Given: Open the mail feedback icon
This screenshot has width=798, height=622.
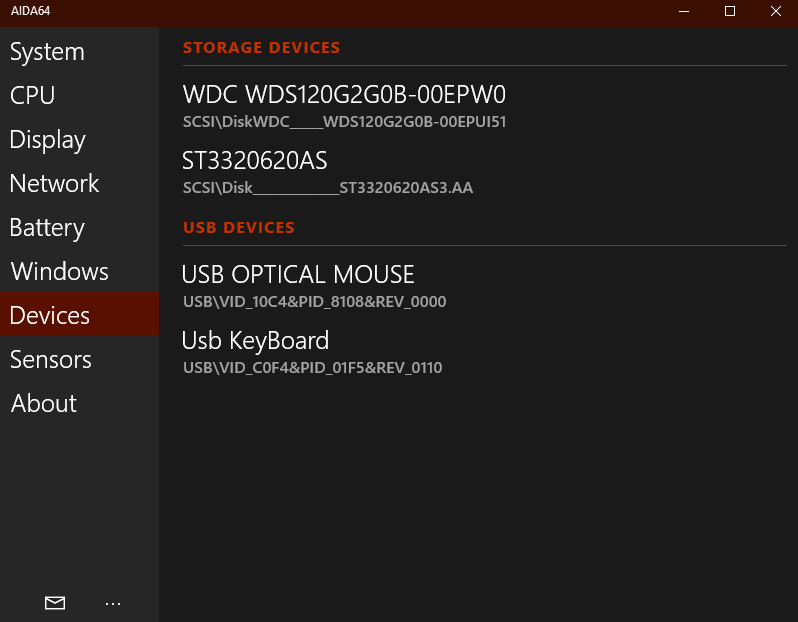Looking at the screenshot, I should 55,603.
